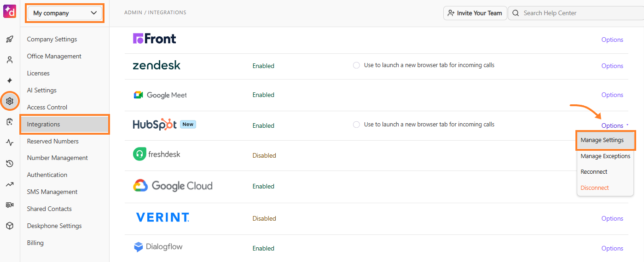
Task: Open Deskphone Settings
Action: tap(54, 226)
